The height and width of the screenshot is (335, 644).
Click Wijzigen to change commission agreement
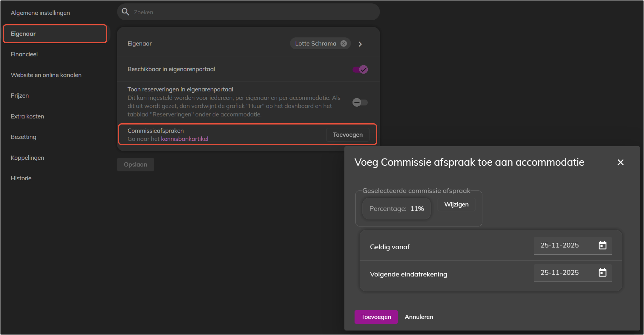[456, 205]
